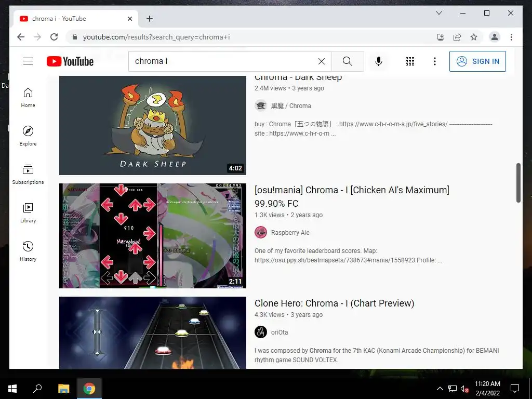
Task: Click the YouTube logo
Action: coord(70,61)
